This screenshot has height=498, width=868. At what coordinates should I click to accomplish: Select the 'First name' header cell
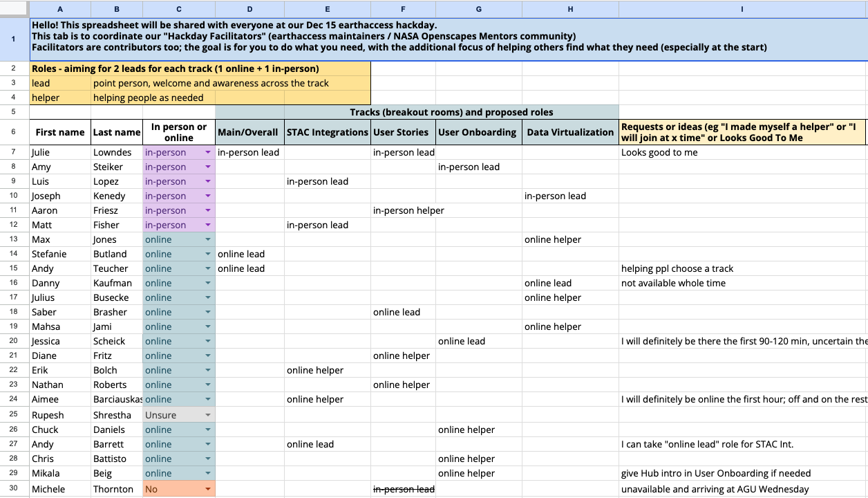[x=59, y=132]
